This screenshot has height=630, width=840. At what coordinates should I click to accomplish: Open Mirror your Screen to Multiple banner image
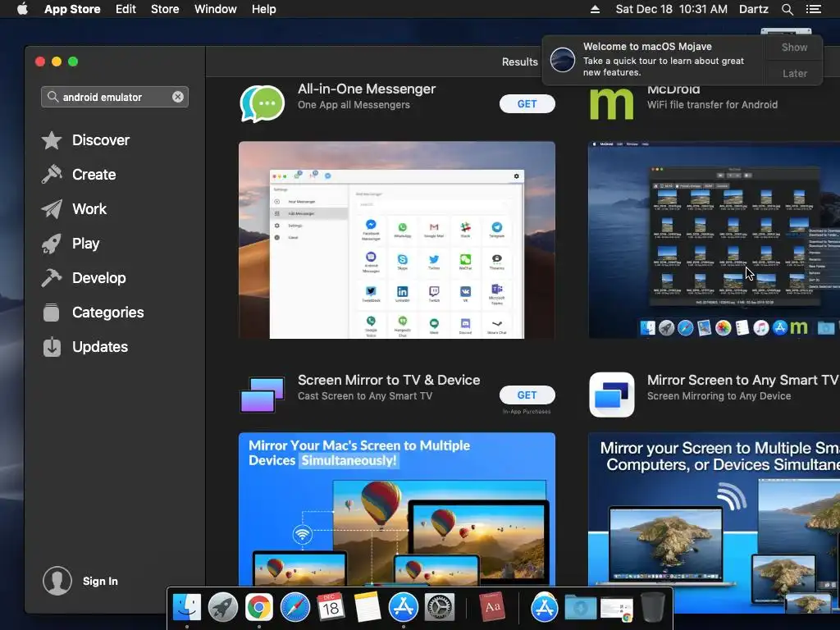714,523
